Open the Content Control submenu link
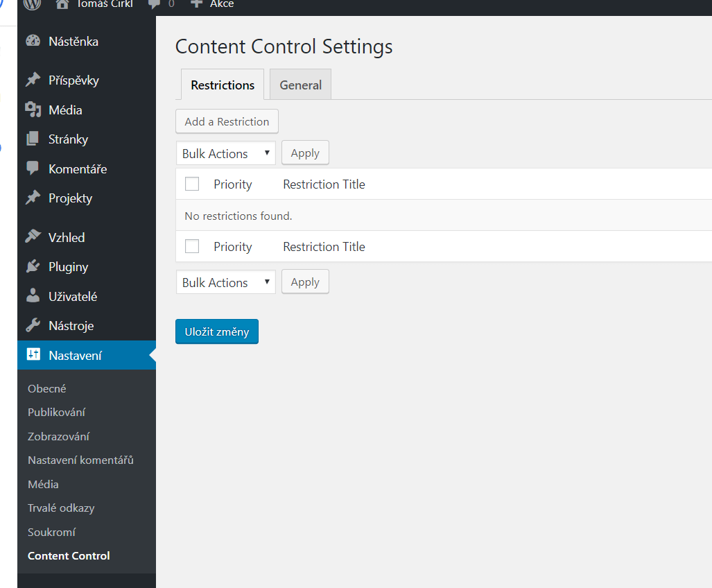This screenshot has width=712, height=588. pos(69,556)
